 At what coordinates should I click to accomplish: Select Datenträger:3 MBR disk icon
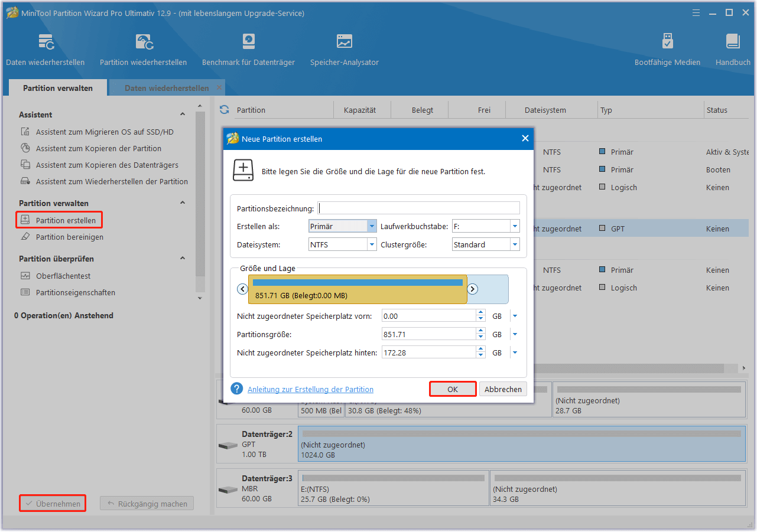click(x=228, y=490)
